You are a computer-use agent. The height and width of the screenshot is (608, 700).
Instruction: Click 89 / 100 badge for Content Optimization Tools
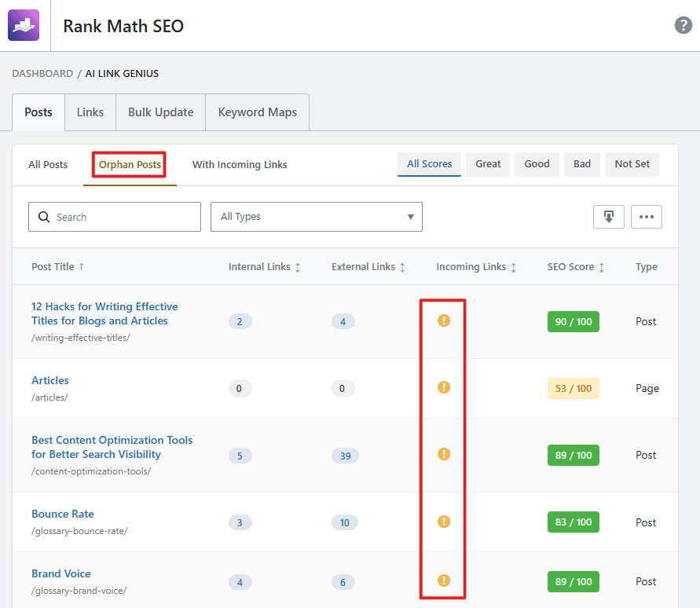574,456
